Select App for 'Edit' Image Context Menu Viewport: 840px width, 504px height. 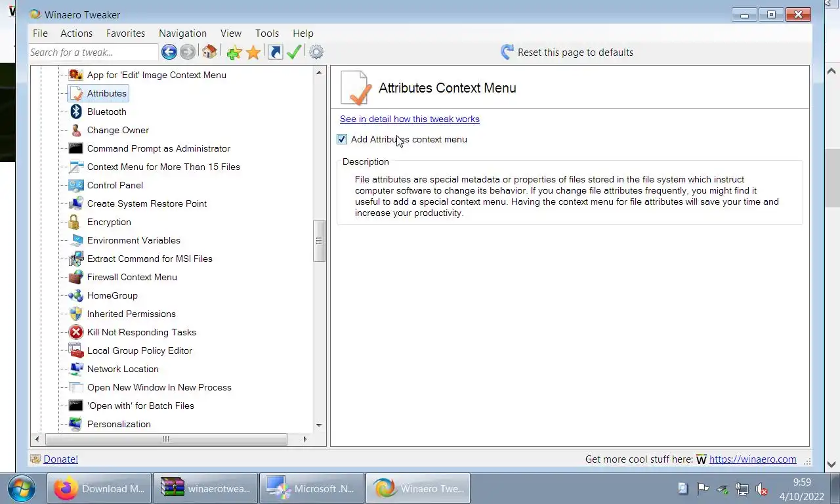(x=157, y=75)
